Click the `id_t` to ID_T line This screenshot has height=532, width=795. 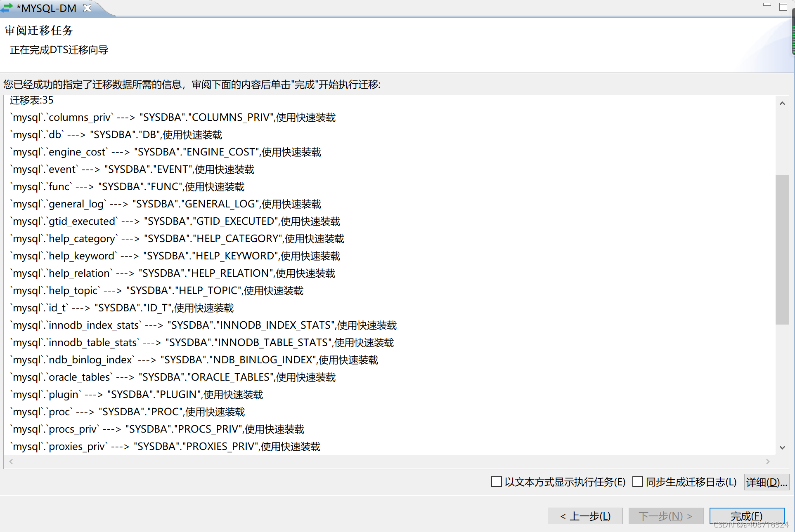click(x=122, y=308)
